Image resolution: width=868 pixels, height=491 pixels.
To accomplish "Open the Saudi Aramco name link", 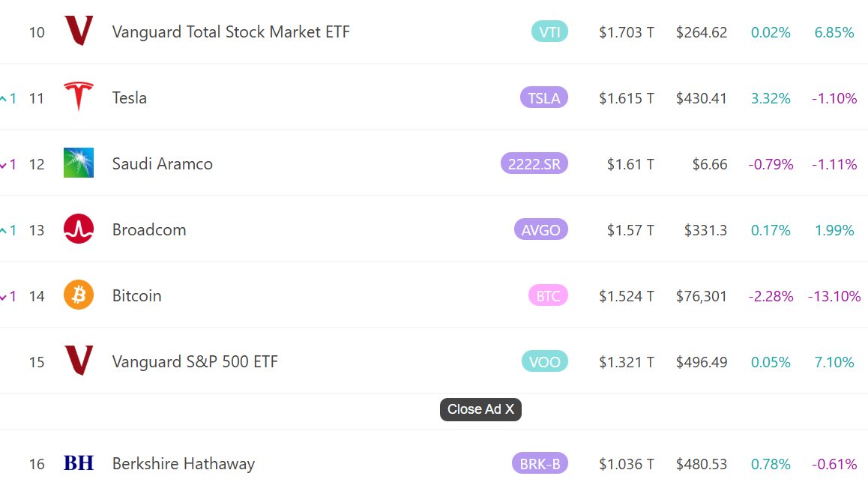I will pos(162,163).
